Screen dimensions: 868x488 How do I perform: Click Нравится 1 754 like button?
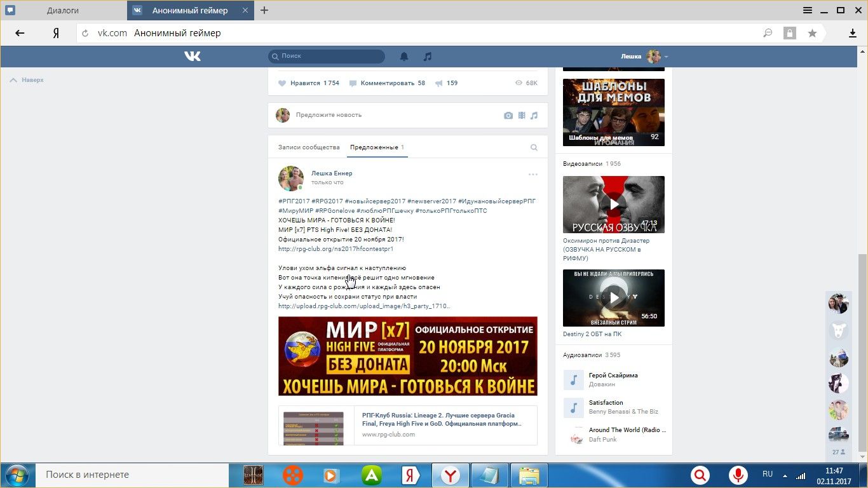[309, 83]
